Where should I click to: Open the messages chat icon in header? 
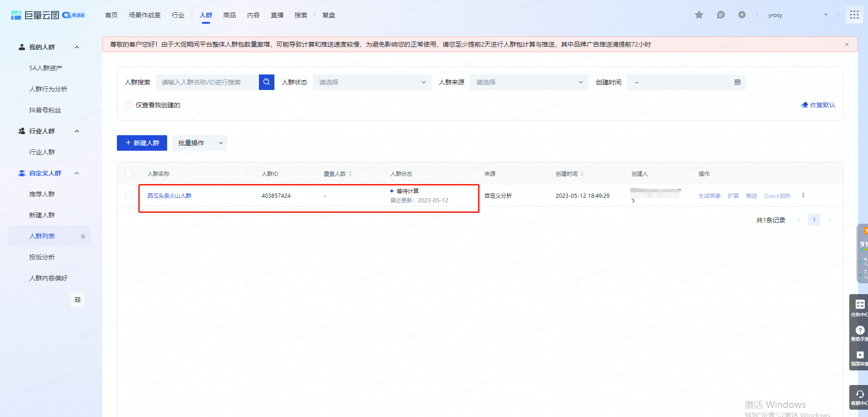(721, 15)
